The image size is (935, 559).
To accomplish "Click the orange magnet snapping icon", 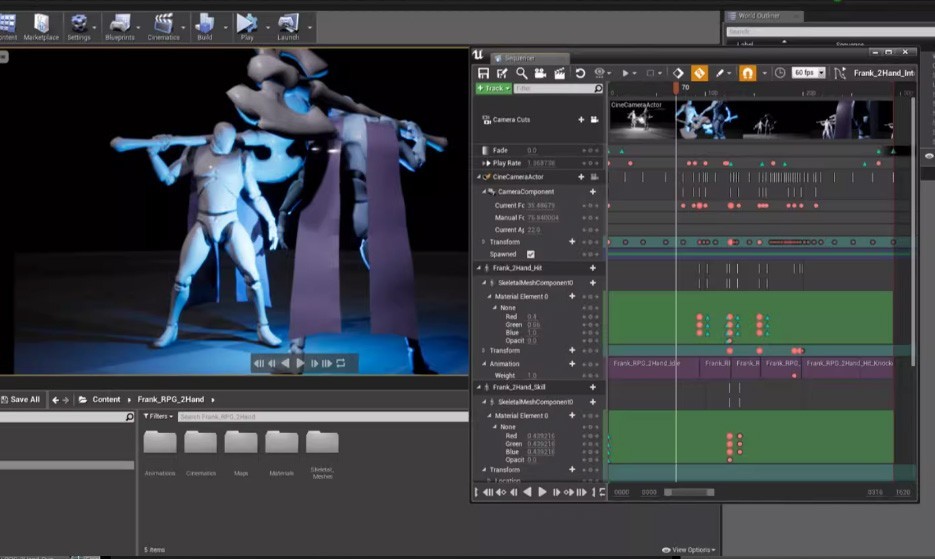I will 747,73.
